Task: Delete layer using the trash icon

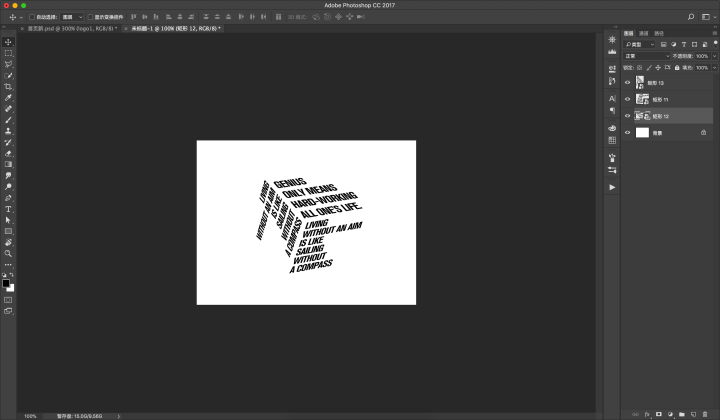Action: (x=705, y=414)
